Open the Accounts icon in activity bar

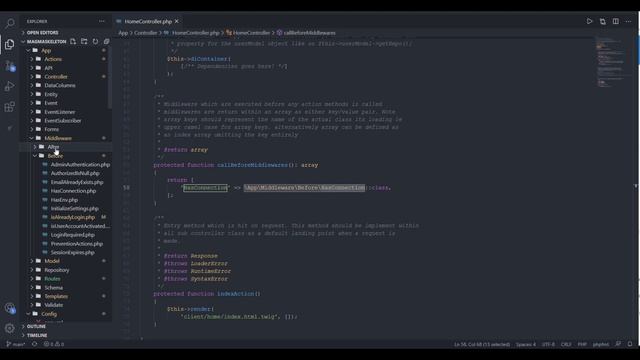9,308
